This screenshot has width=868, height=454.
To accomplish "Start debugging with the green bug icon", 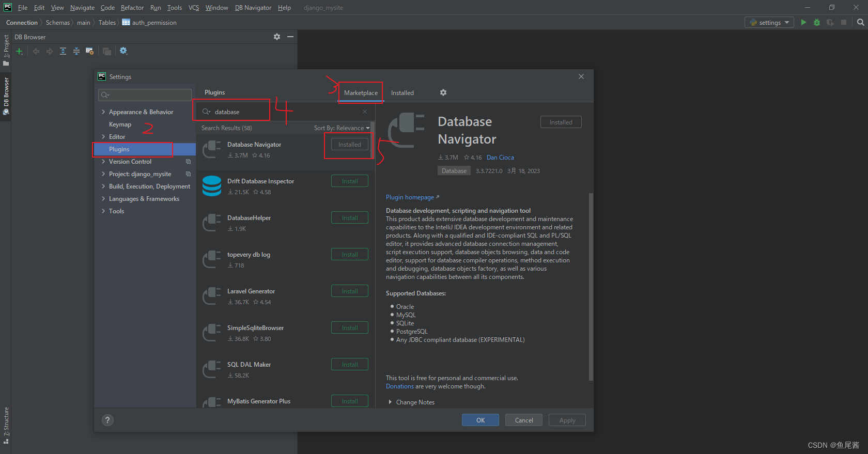I will (817, 22).
